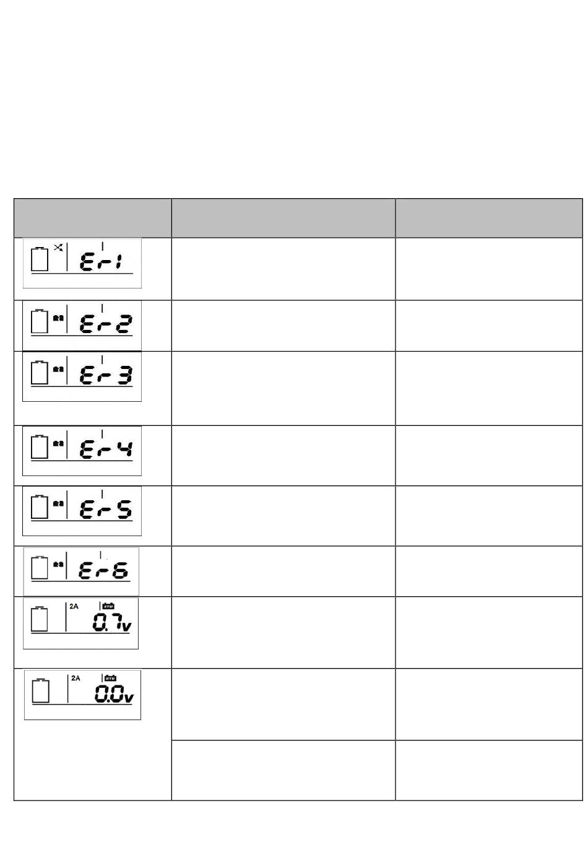Click the STD battery icon above 0.0v

(111, 679)
